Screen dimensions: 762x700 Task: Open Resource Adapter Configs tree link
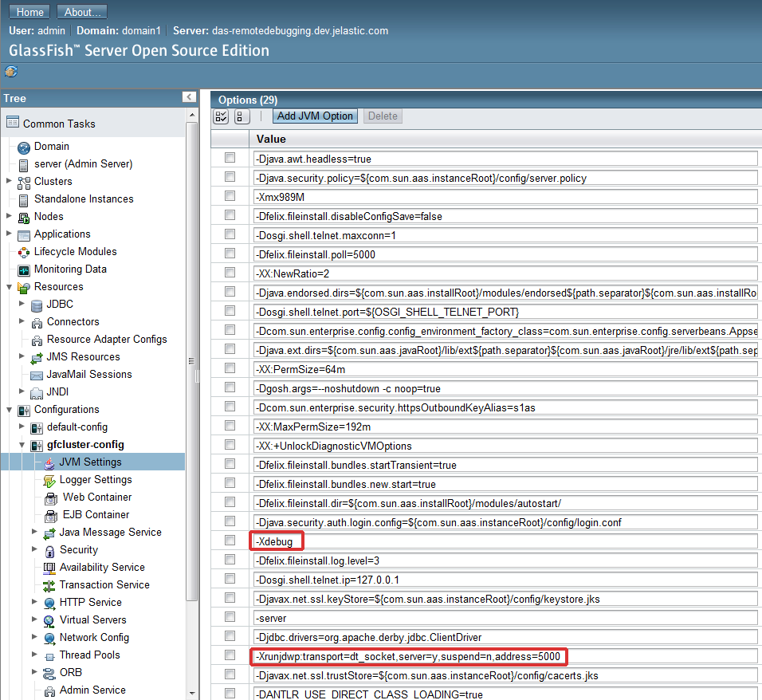click(107, 340)
